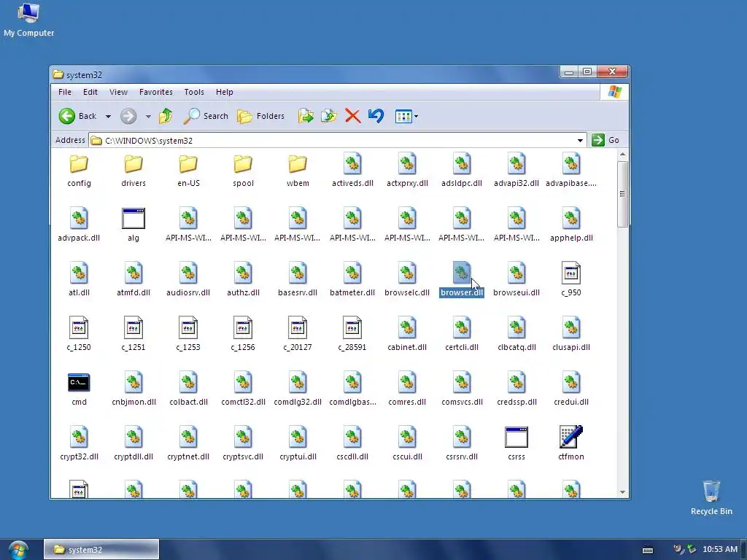
Task: Click the system32 taskbar button
Action: tap(101, 550)
